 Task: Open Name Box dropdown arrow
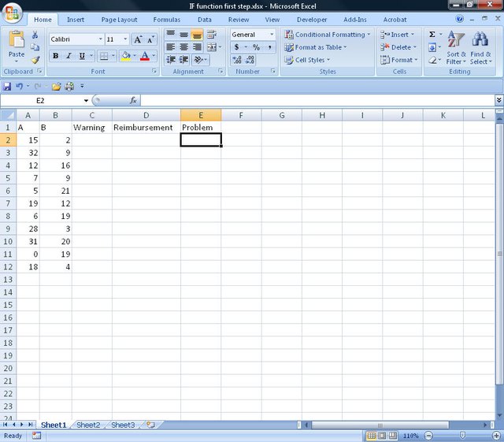[x=86, y=101]
